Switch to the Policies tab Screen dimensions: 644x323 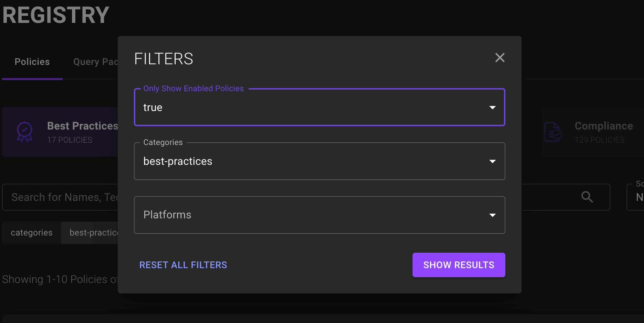coord(32,62)
